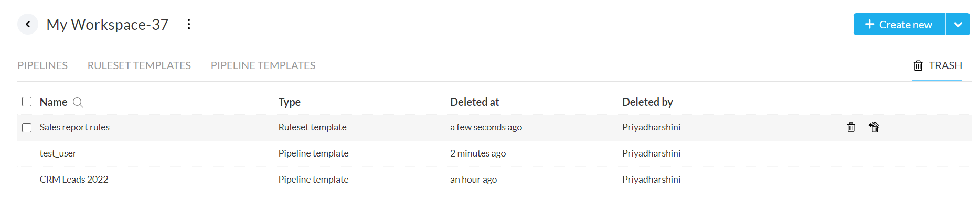
Task: Click the Deleted at column header
Action: [474, 102]
